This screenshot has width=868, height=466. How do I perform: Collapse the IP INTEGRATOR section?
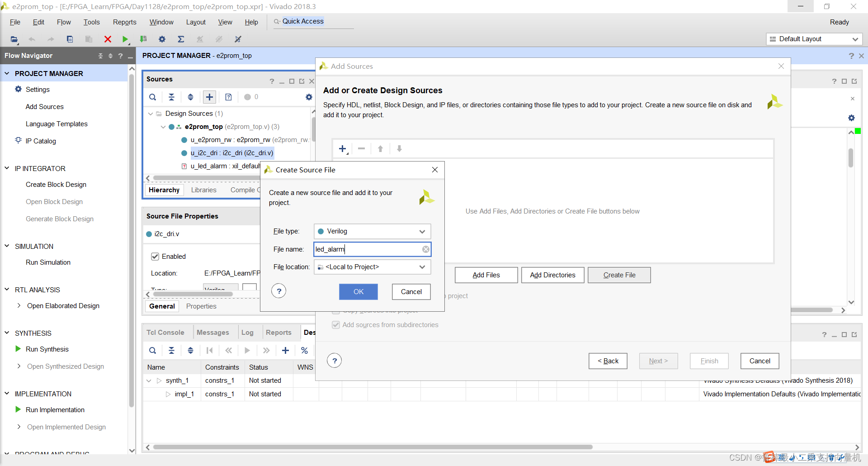[x=7, y=168]
